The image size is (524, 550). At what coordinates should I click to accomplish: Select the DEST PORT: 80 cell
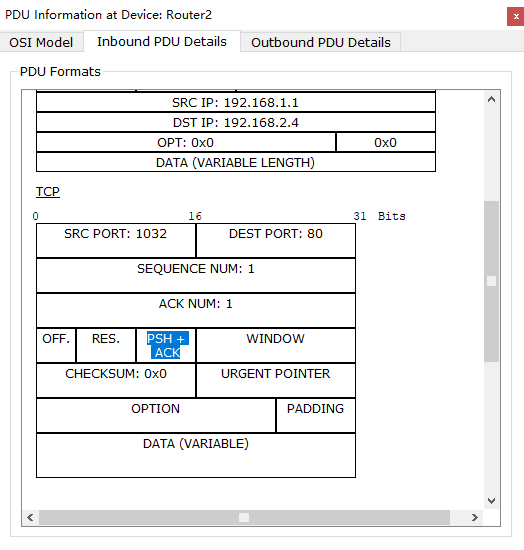pos(276,241)
